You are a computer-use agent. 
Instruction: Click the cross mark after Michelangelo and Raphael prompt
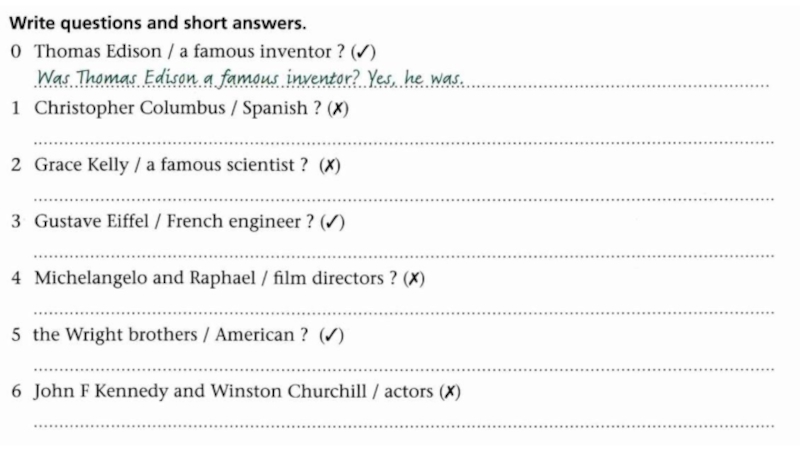414,279
